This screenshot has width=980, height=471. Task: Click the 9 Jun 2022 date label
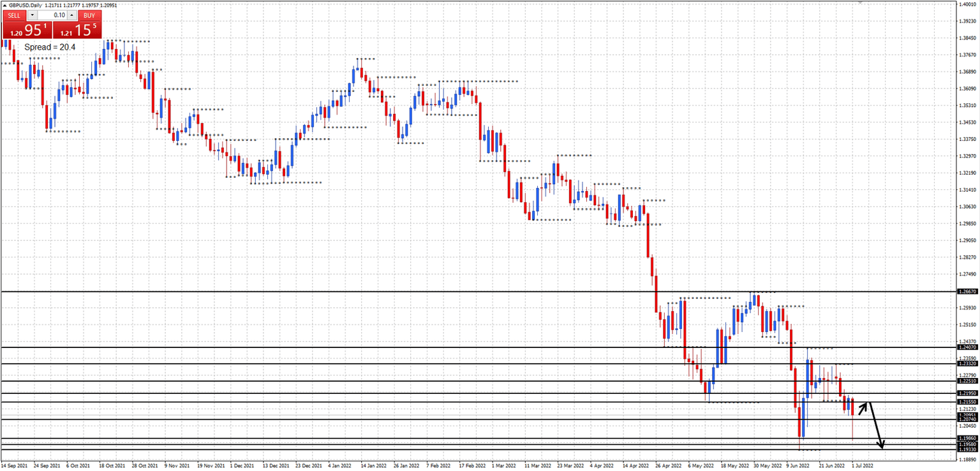point(796,466)
